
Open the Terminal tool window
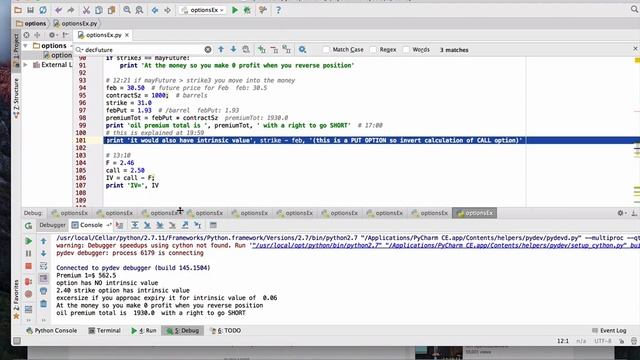(104, 330)
